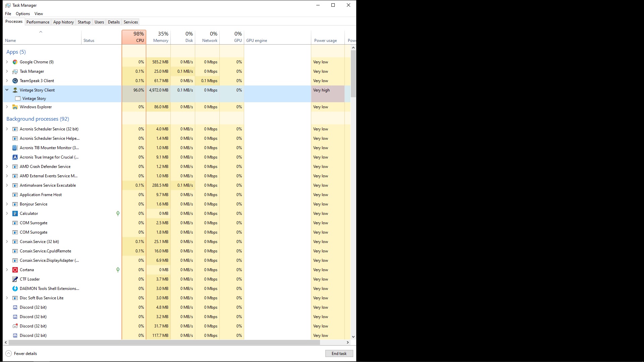The height and width of the screenshot is (362, 644).
Task: Click the DAEMON Tools Shell Extensions icon
Action: click(x=15, y=289)
